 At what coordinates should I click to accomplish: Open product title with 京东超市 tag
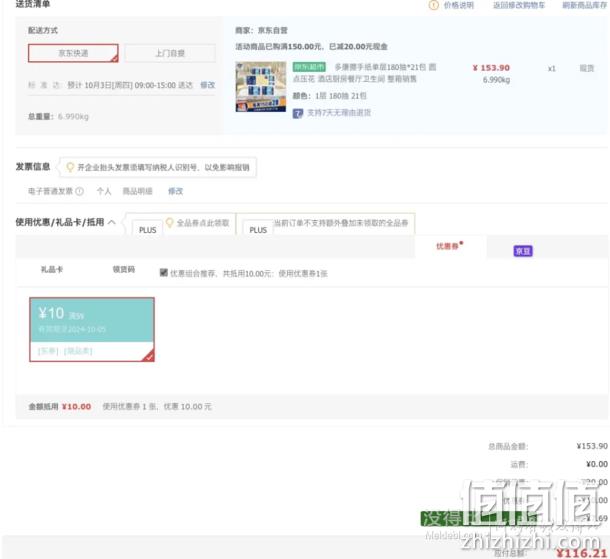(364, 73)
